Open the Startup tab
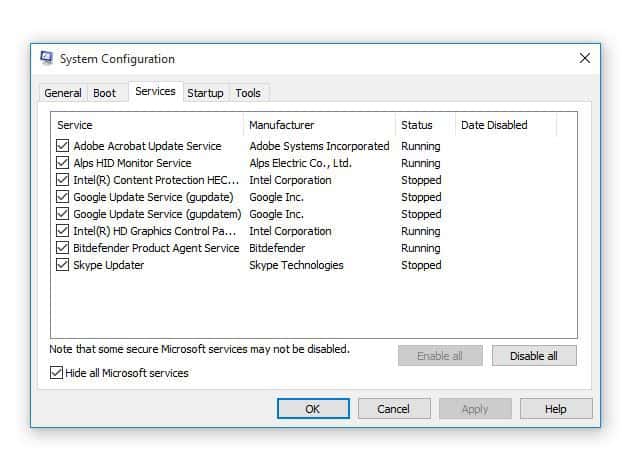This screenshot has width=641, height=465. tap(205, 93)
